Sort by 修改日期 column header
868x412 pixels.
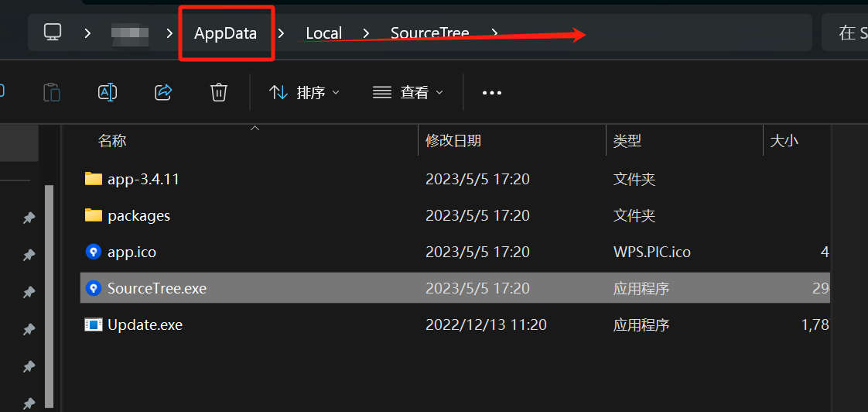click(x=453, y=140)
